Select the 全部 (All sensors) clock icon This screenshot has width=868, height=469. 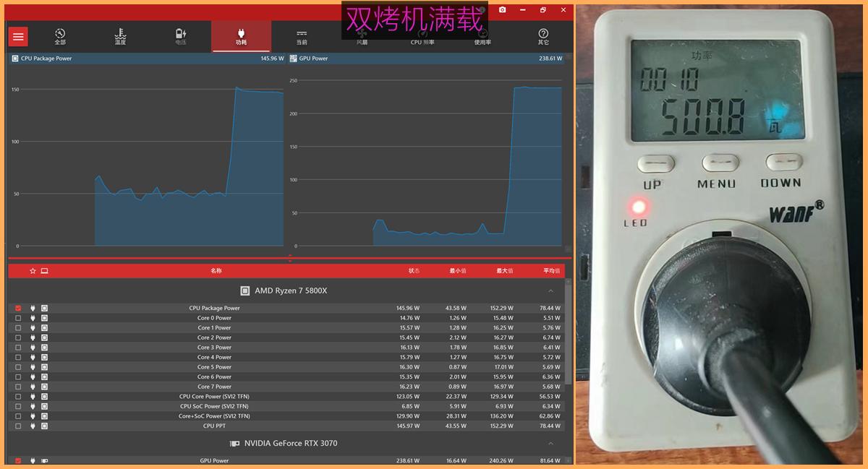point(60,36)
